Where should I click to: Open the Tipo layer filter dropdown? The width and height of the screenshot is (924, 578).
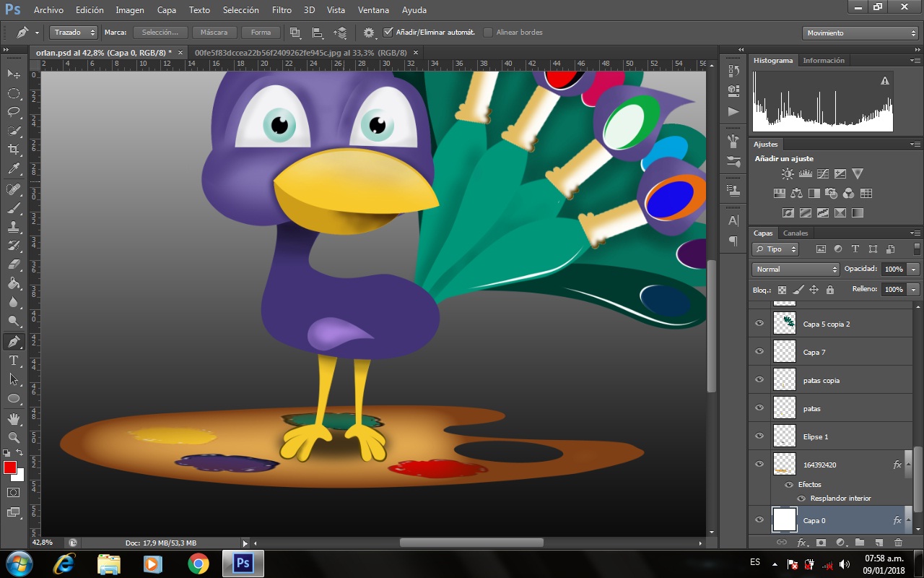(x=775, y=249)
